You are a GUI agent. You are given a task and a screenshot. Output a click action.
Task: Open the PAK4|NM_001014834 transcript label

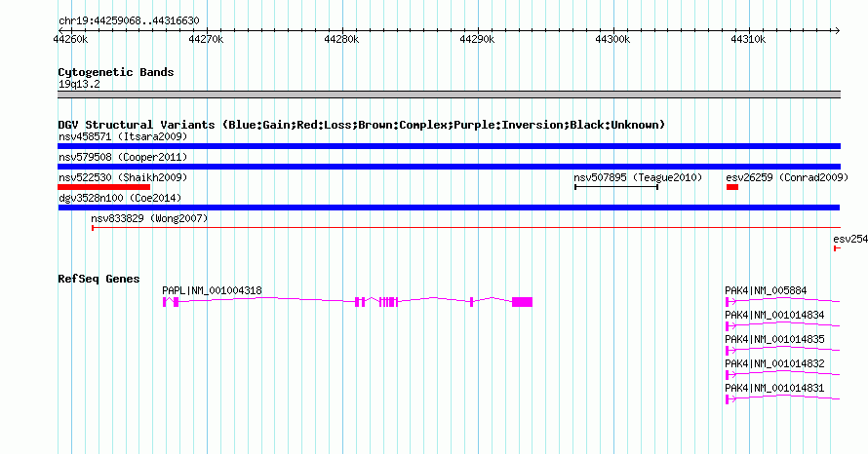point(774,315)
